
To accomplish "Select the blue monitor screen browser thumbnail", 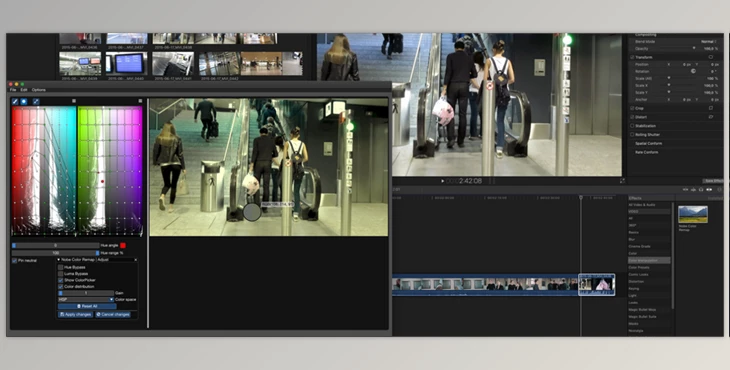I will [126, 64].
